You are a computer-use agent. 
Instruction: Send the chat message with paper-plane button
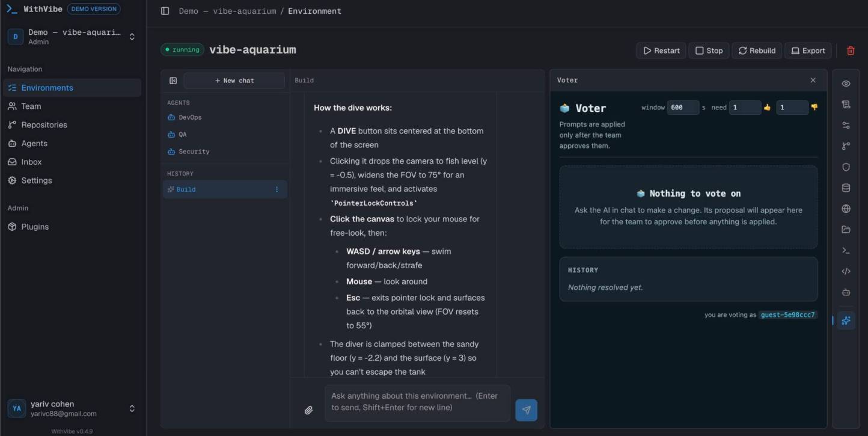526,410
